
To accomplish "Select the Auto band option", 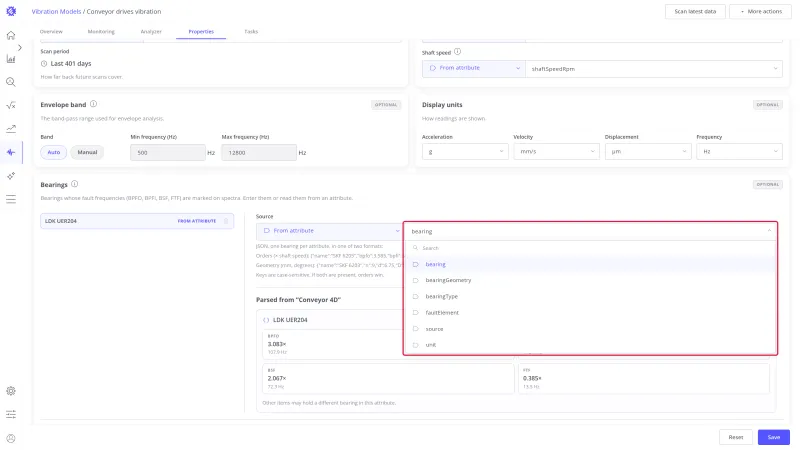I will [54, 152].
